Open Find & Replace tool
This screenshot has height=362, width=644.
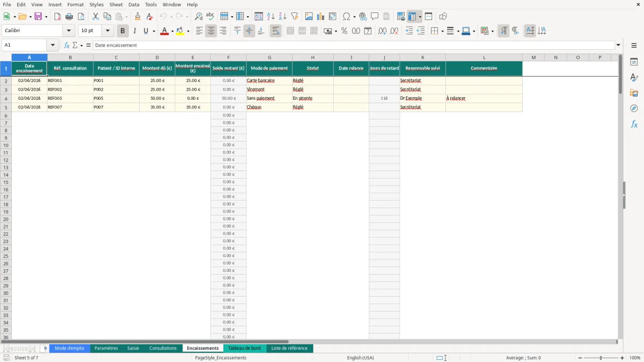(x=199, y=17)
